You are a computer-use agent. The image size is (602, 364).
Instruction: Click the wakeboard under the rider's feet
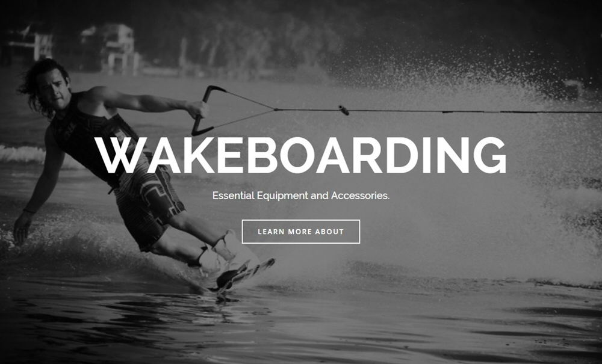242,277
